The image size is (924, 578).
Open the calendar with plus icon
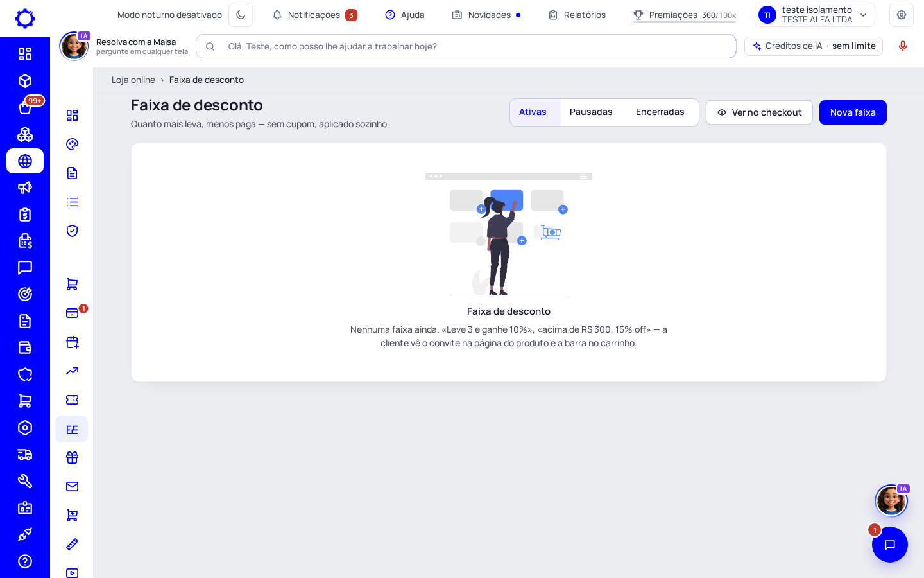point(72,342)
